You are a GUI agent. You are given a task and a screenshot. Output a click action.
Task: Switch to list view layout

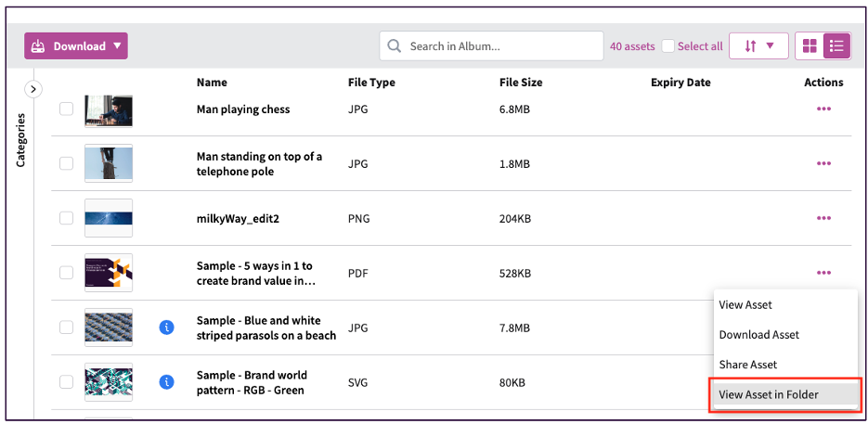[x=836, y=46]
